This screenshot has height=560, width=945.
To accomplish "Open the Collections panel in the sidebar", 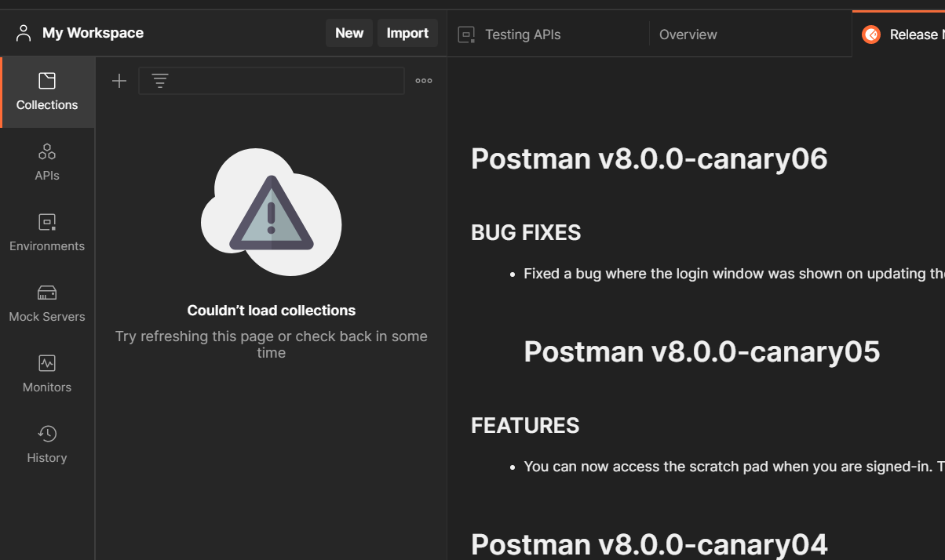I will click(x=46, y=92).
